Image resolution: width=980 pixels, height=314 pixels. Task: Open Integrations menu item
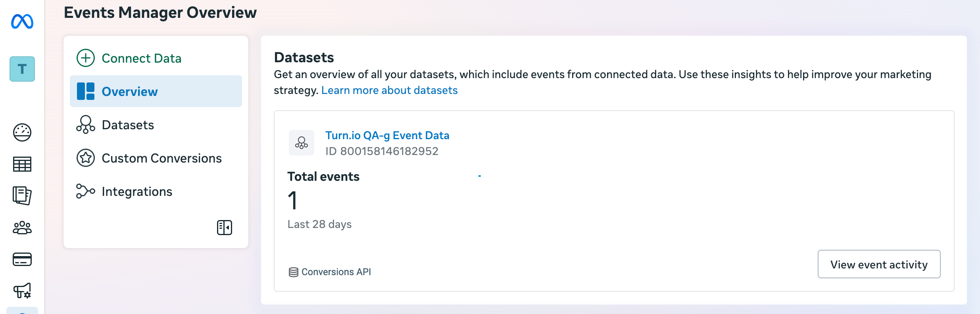(x=137, y=191)
